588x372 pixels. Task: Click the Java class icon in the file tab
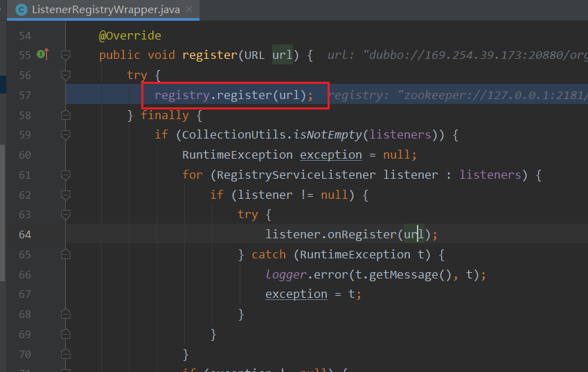pos(21,10)
